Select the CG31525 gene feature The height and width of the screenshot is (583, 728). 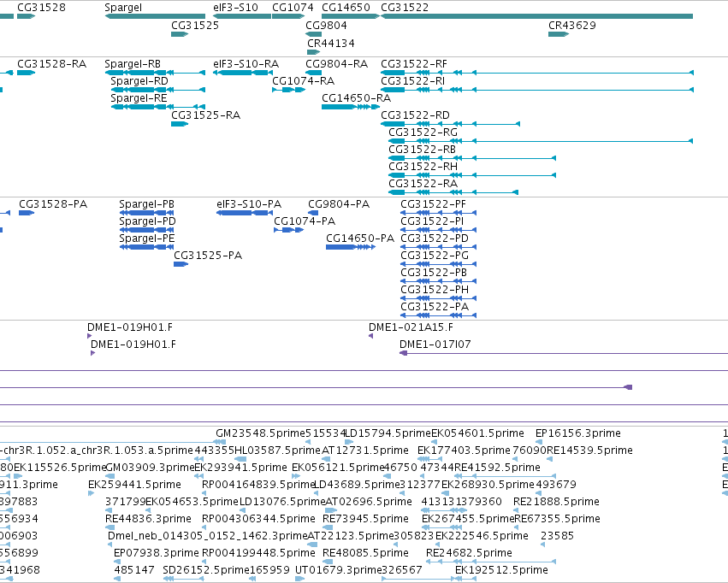pyautogui.click(x=180, y=34)
